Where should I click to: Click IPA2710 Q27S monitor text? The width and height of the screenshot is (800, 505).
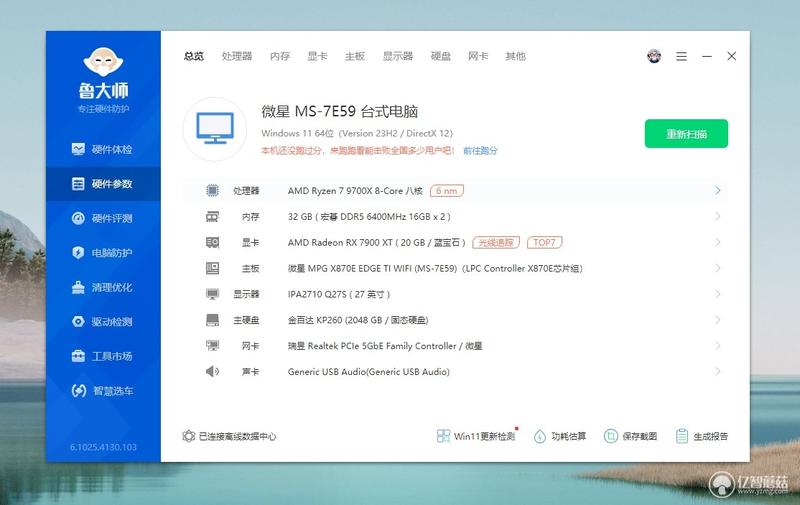(x=339, y=294)
